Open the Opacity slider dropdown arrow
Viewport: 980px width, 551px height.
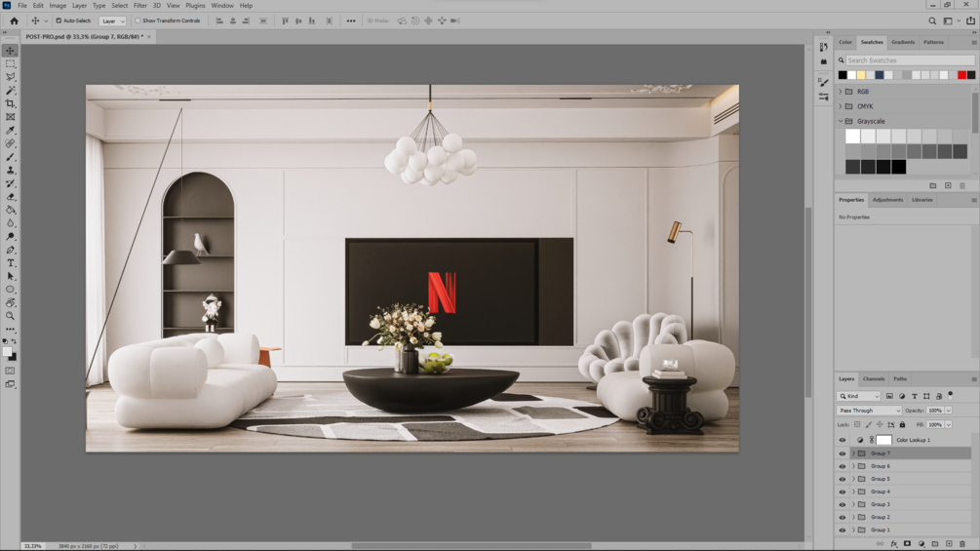[948, 411]
